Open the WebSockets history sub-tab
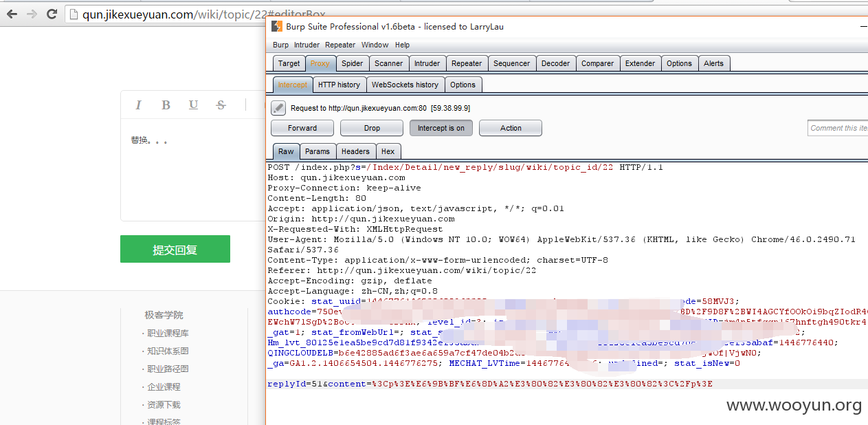868x425 pixels. pos(405,85)
